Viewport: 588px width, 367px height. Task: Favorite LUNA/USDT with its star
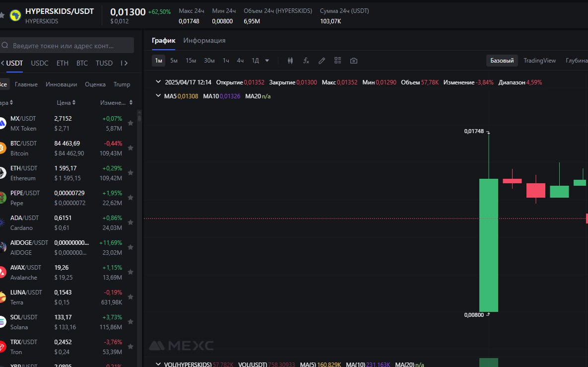[x=131, y=297]
